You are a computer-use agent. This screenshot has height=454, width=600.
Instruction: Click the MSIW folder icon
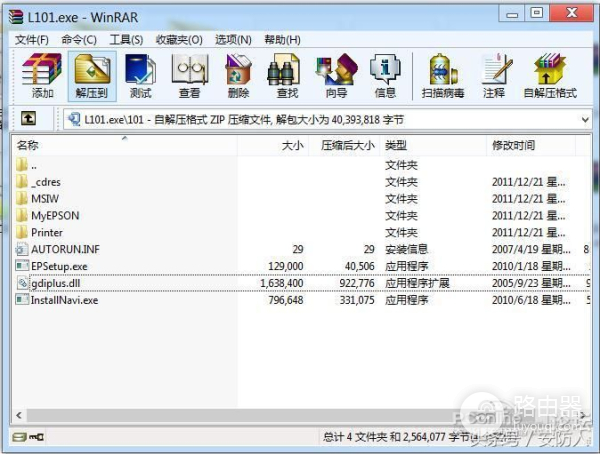pos(21,198)
